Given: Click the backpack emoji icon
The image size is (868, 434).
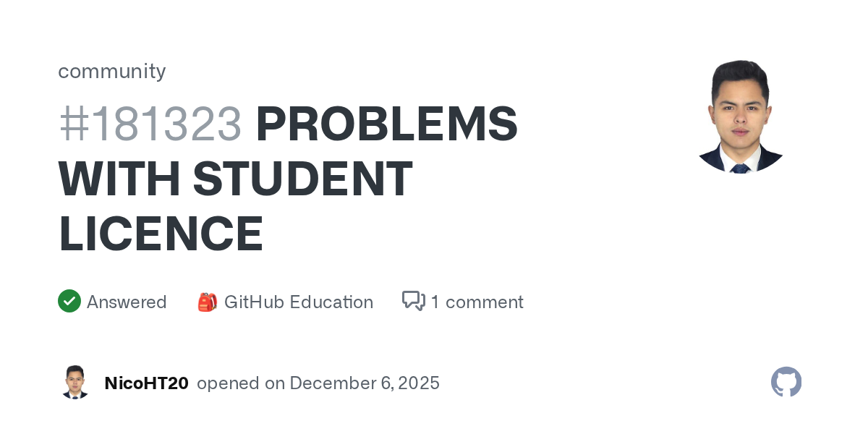Looking at the screenshot, I should 207,302.
